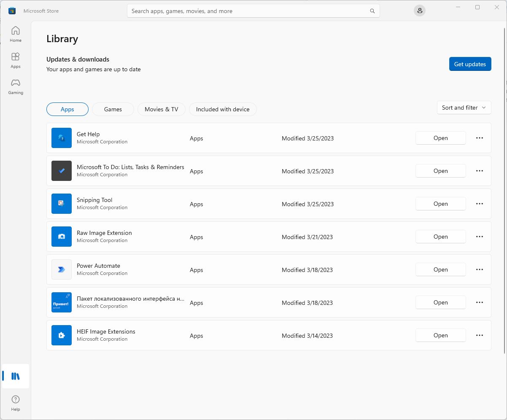Click Microsoft To Do: Lists, Tasks & Reminders title
The width and height of the screenshot is (507, 420).
pos(130,167)
